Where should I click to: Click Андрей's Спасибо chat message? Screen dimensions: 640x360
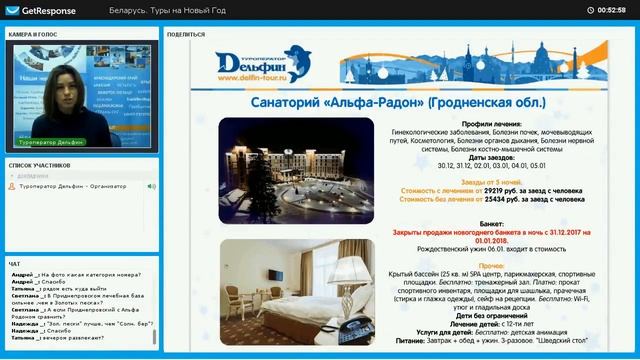pos(38,282)
